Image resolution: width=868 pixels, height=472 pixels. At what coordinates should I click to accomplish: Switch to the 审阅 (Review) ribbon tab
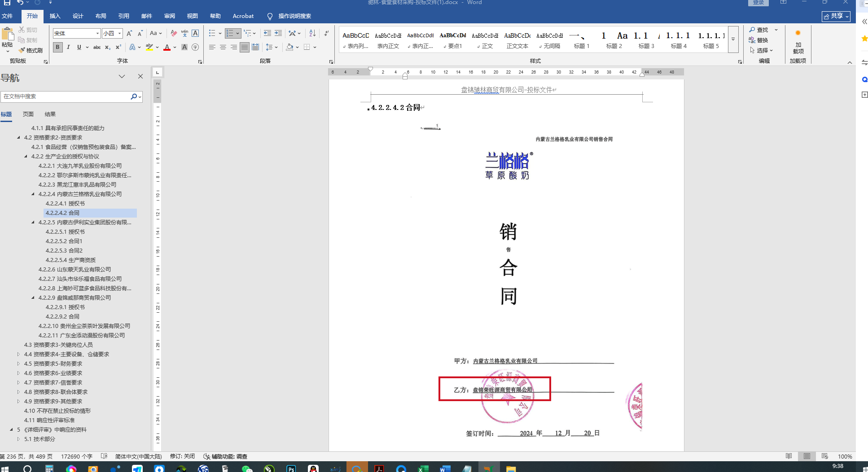(x=169, y=16)
